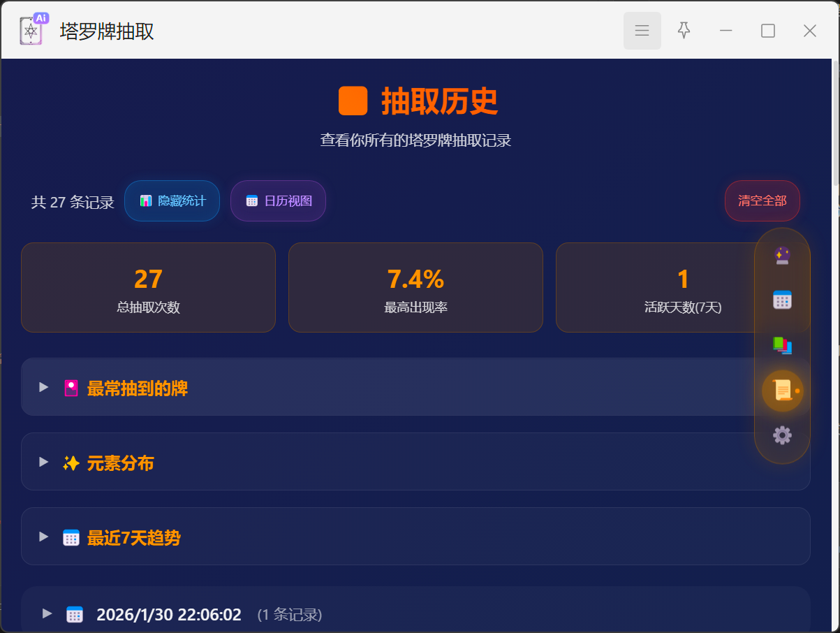Click the 塔罗牌抽取 window title
Viewport: 840px width, 633px height.
(107, 31)
